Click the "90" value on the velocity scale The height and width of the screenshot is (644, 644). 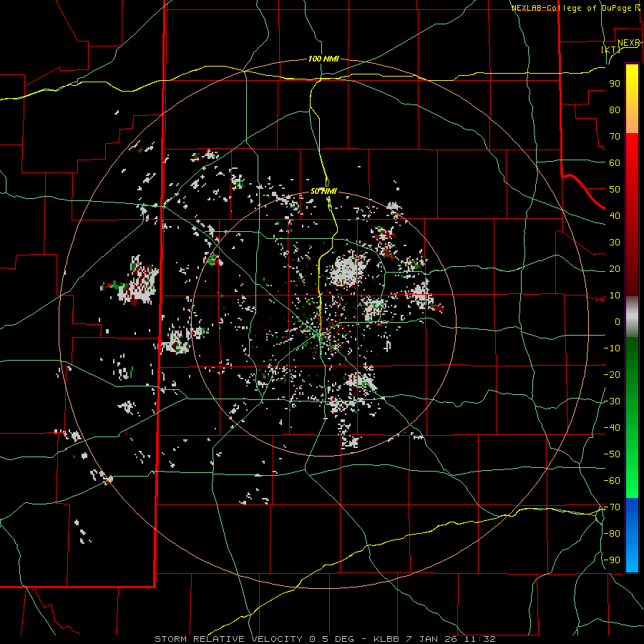[x=615, y=84]
